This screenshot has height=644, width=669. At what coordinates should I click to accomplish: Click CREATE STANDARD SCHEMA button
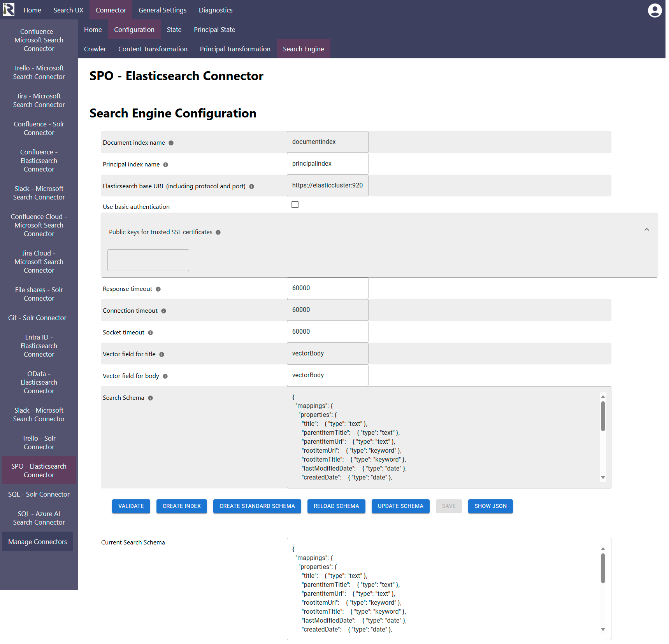257,506
